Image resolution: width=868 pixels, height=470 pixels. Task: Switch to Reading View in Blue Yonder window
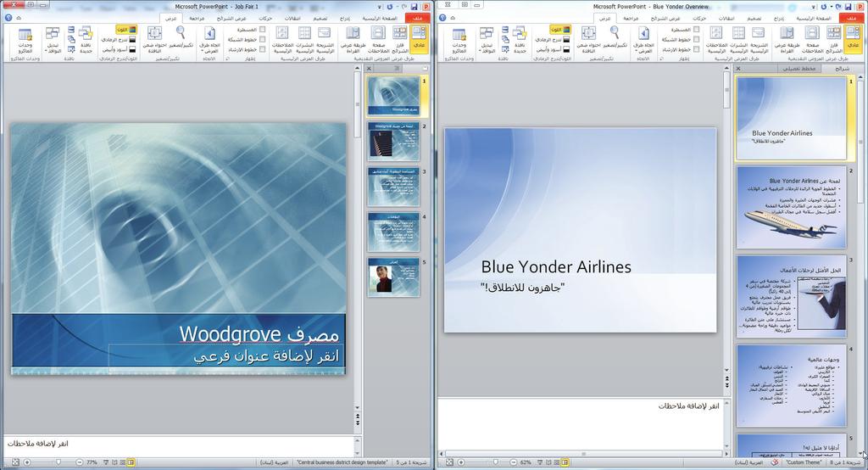787,39
